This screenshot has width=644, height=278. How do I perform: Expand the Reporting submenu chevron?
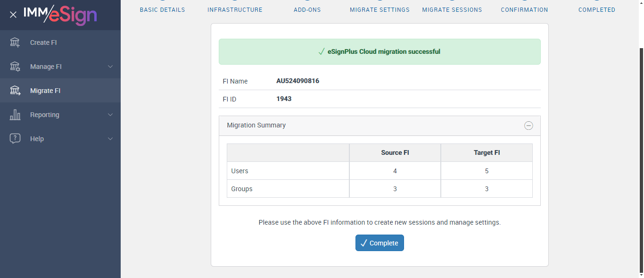pyautogui.click(x=110, y=115)
